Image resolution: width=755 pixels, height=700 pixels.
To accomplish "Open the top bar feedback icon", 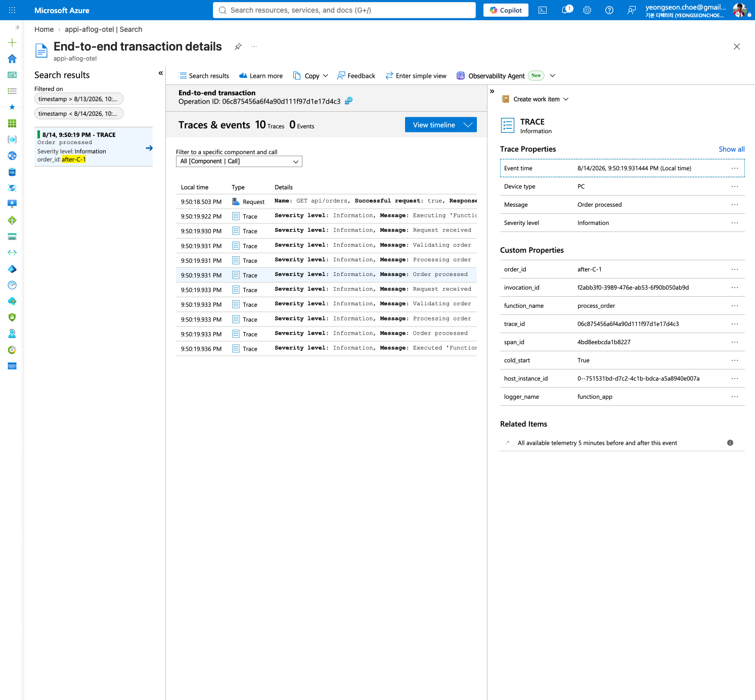I will click(632, 10).
